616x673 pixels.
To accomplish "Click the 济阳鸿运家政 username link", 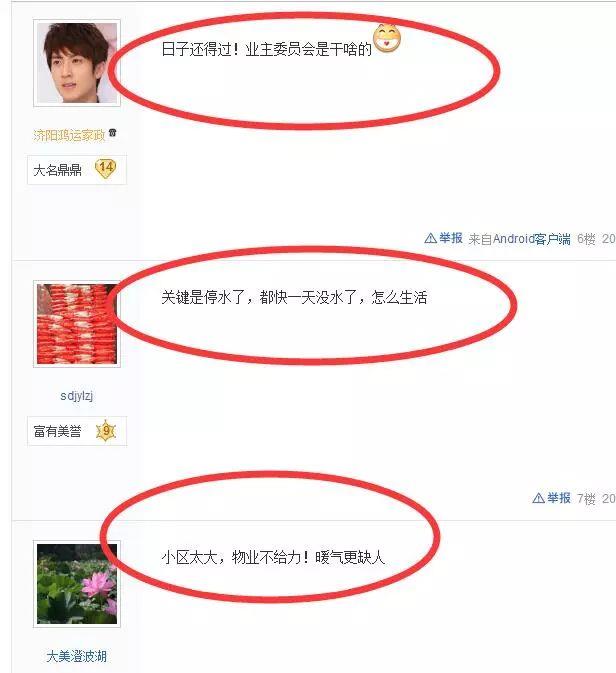I will (69, 135).
